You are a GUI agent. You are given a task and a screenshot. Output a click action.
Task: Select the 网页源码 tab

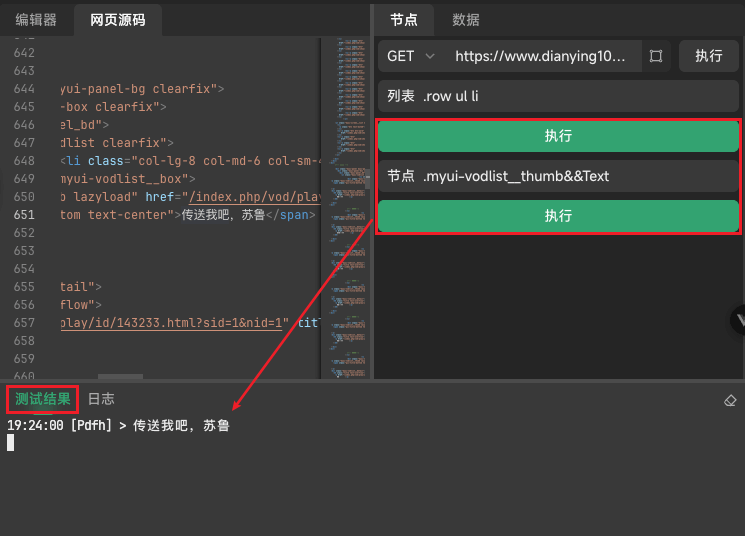117,19
